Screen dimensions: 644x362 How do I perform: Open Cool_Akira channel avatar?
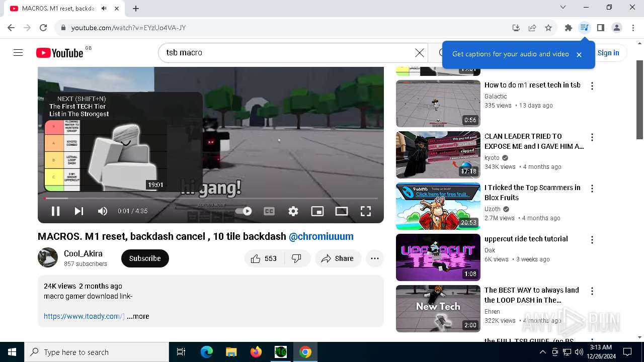point(48,257)
